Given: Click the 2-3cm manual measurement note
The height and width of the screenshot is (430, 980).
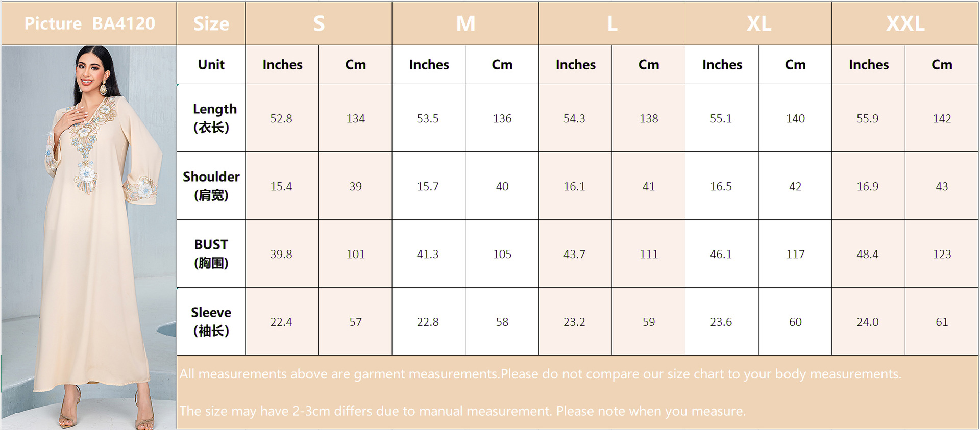Looking at the screenshot, I should (462, 411).
